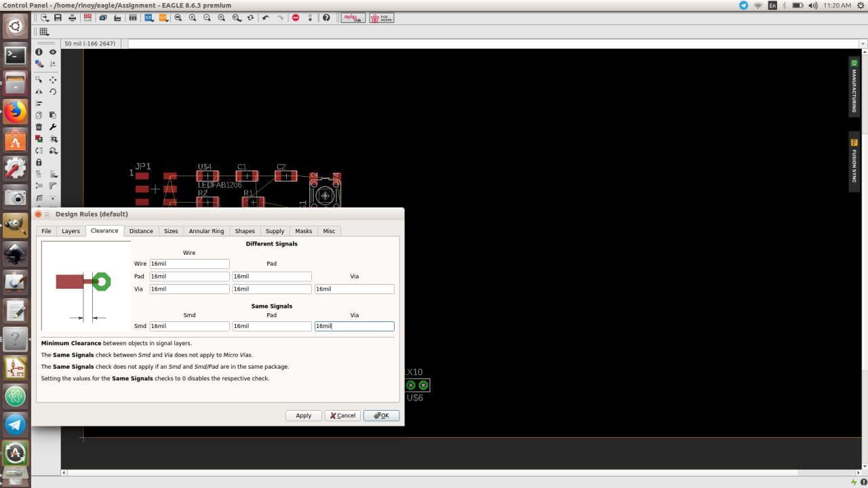Switch to the Misc tab
This screenshot has width=868, height=488.
329,231
